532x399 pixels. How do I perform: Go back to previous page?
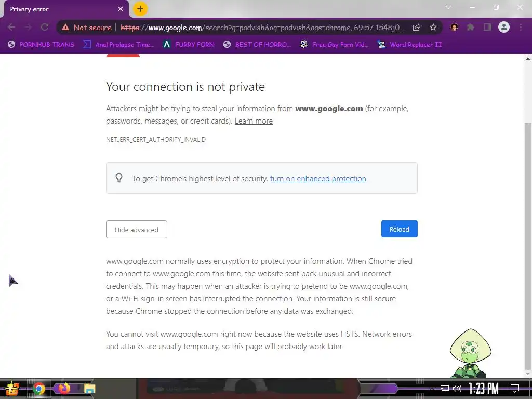[11, 27]
